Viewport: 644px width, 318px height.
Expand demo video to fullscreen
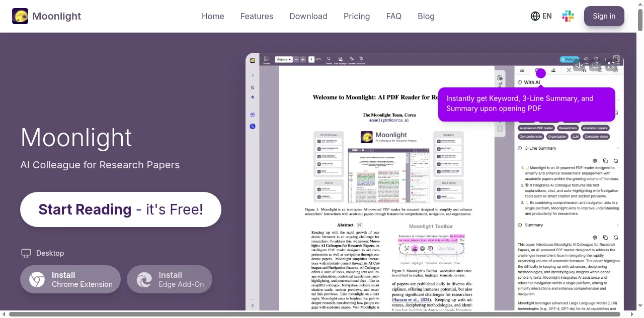pos(611,65)
